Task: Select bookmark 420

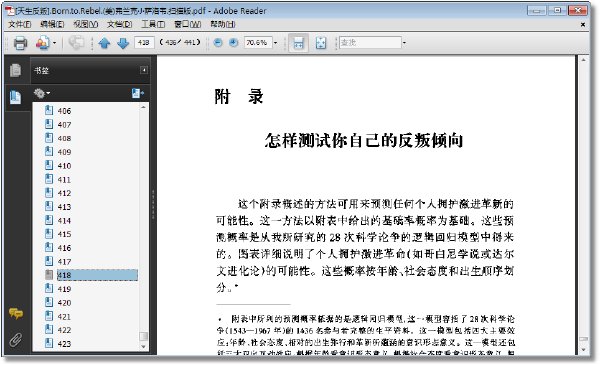Action: point(64,303)
